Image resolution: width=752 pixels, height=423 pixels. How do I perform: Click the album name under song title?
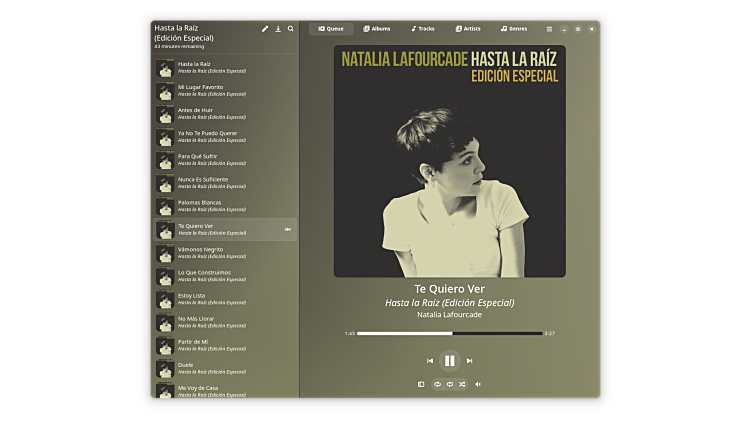click(449, 303)
